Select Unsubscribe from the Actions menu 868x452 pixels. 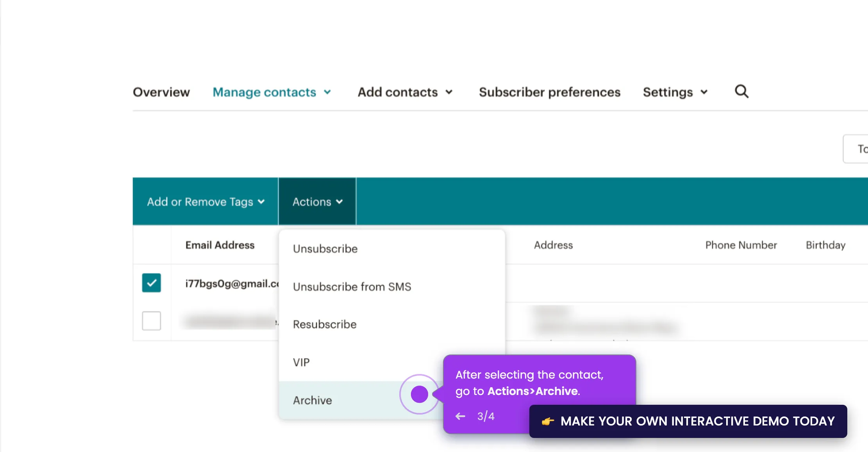click(x=325, y=249)
